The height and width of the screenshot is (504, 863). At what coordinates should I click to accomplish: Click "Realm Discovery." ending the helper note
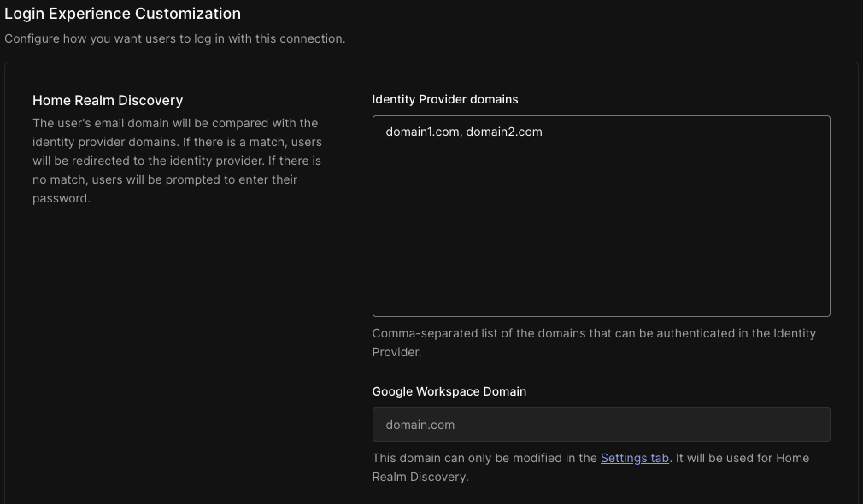420,477
